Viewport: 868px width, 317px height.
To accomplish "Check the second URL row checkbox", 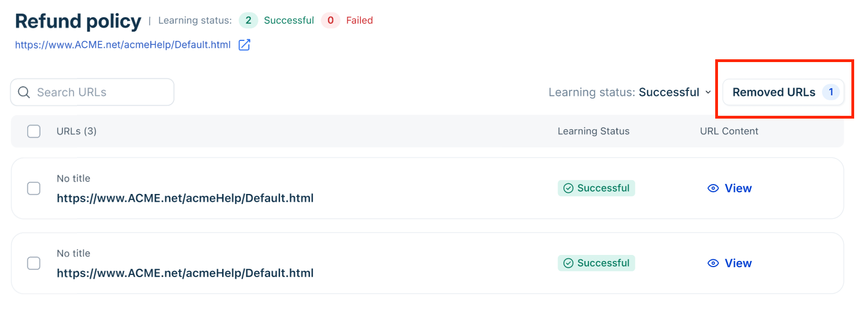I will pyautogui.click(x=34, y=263).
